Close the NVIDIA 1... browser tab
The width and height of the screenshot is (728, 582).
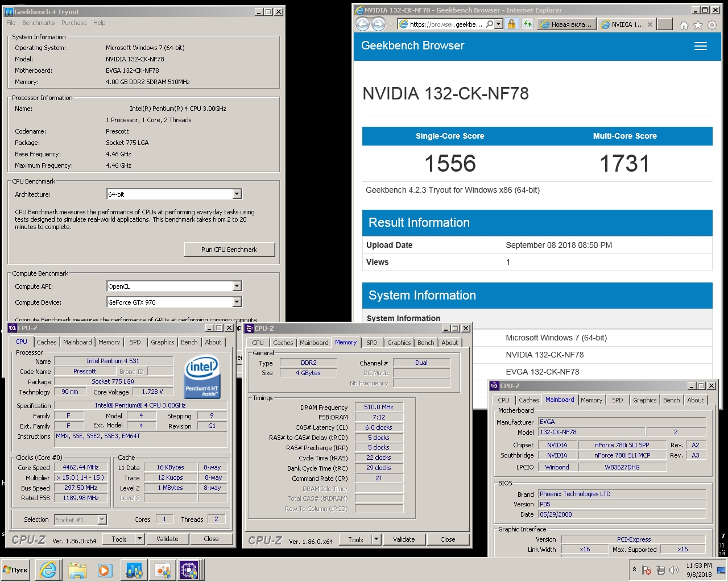(x=650, y=24)
